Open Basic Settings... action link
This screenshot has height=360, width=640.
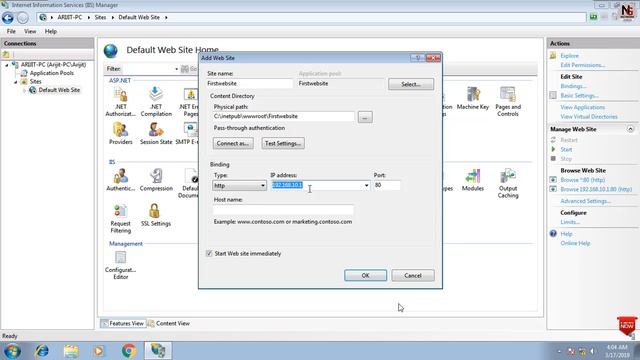[x=579, y=96]
